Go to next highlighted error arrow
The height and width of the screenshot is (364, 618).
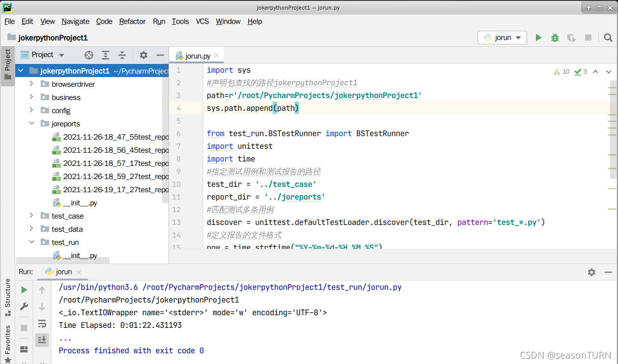[x=609, y=72]
